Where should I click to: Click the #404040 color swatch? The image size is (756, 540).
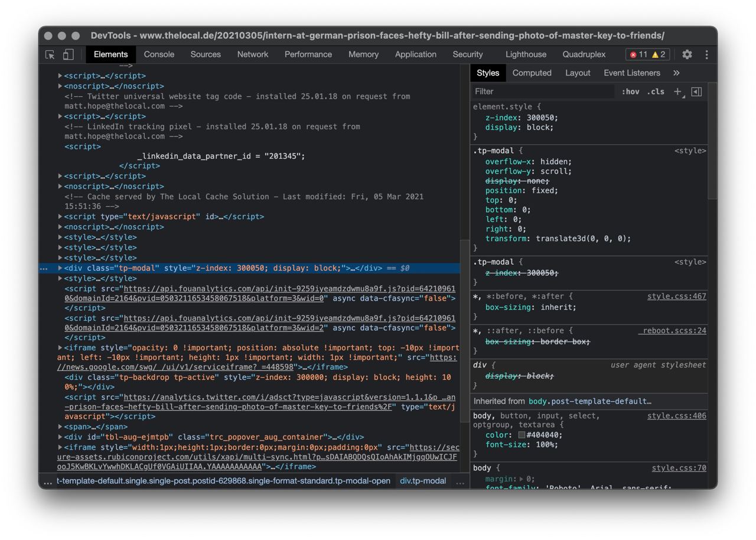(x=522, y=435)
